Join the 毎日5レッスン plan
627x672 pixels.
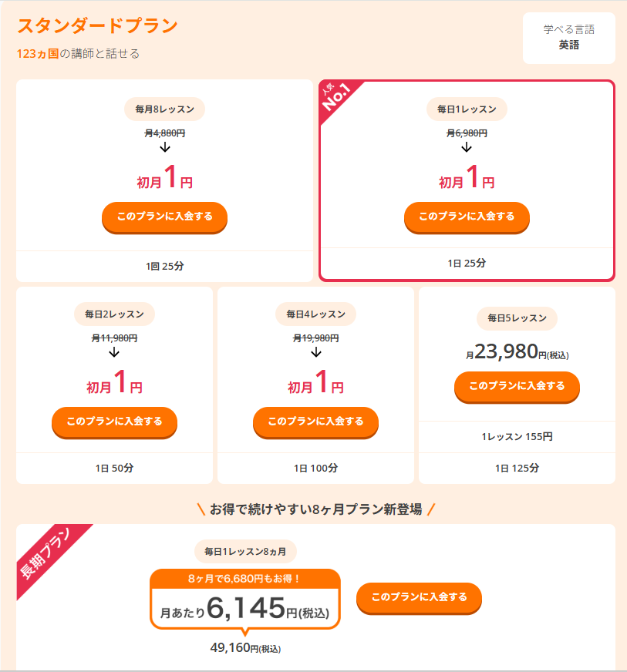click(517, 386)
